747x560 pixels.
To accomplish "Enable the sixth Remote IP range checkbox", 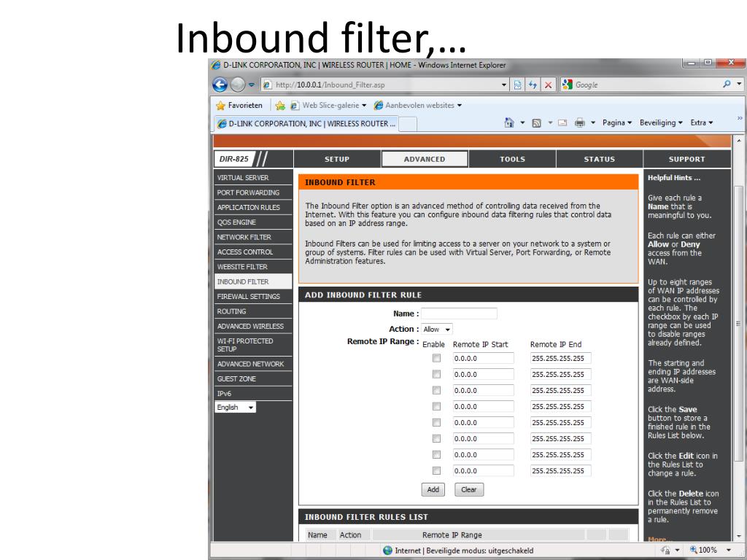I will [436, 438].
